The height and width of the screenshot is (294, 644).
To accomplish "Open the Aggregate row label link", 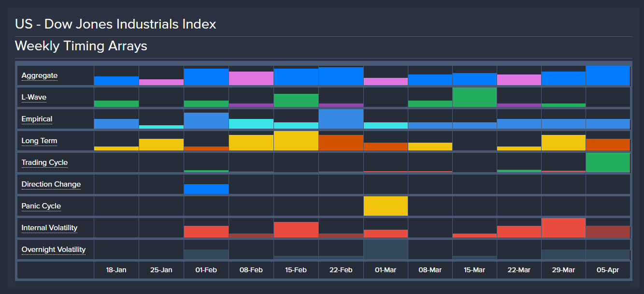I will click(x=40, y=75).
